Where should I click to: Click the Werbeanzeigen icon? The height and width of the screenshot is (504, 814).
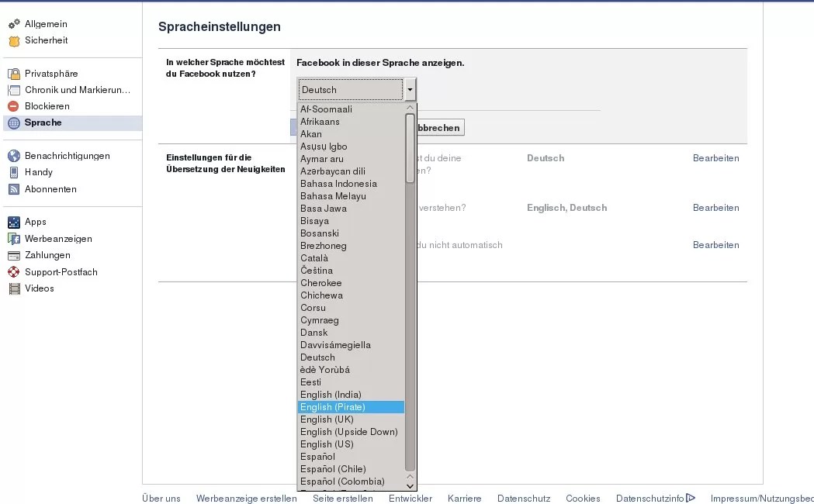pos(14,239)
